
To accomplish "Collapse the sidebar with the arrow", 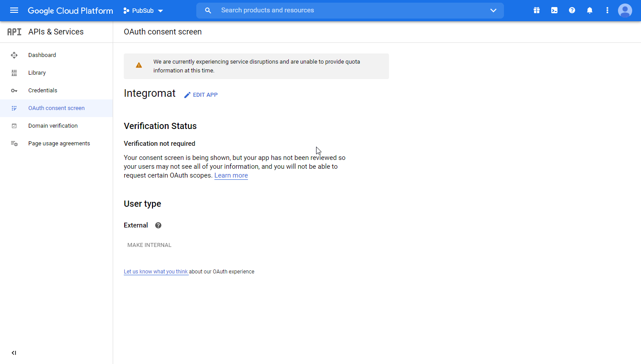I will [x=13, y=353].
